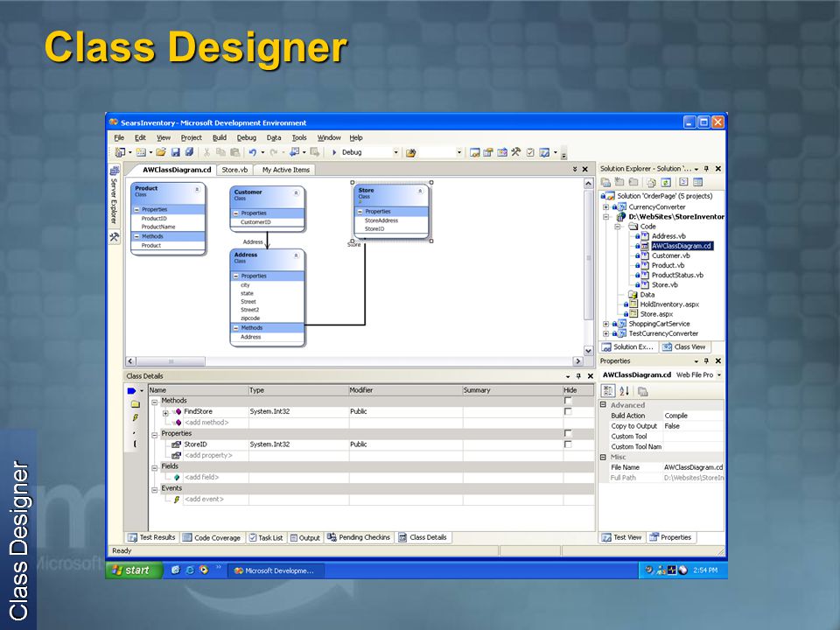The width and height of the screenshot is (840, 630).
Task: Click the Task List checkbox icon in toolbar
Action: pos(530,152)
